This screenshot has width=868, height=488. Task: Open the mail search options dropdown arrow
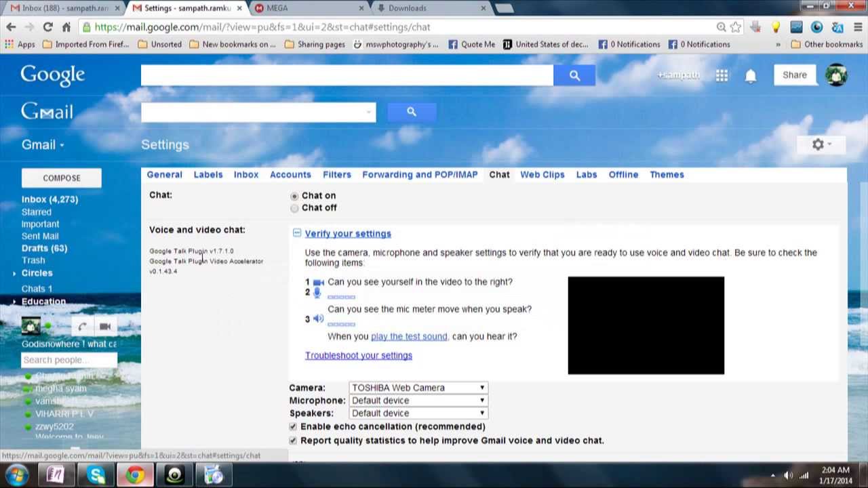point(369,113)
